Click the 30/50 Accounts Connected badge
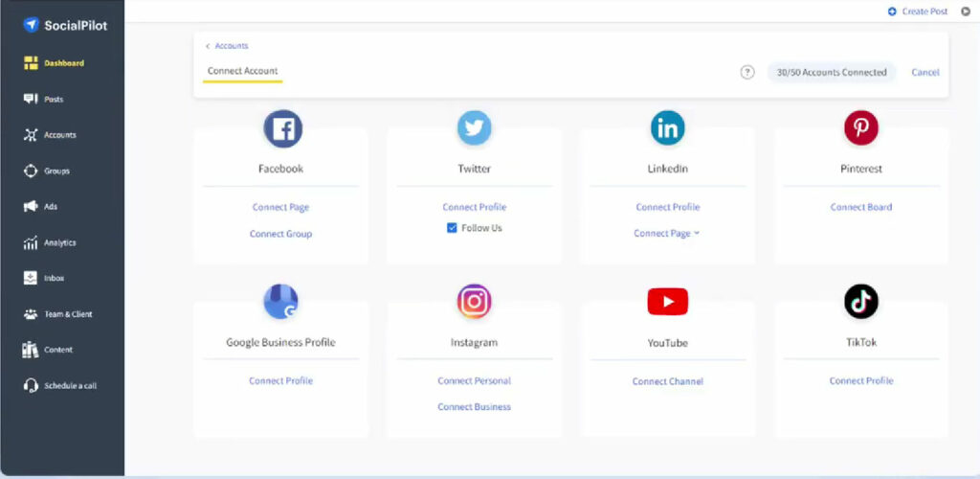 [x=832, y=73]
